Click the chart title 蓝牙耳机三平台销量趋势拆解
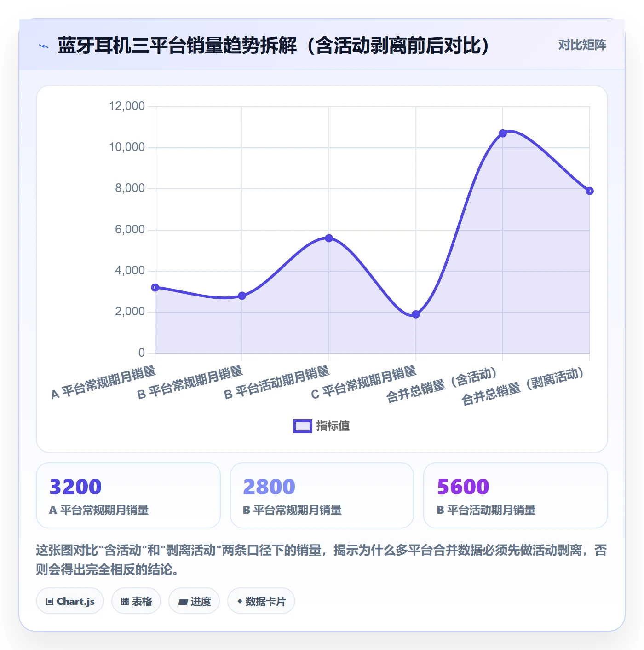Screen dimensions: 644x650 click(177, 46)
